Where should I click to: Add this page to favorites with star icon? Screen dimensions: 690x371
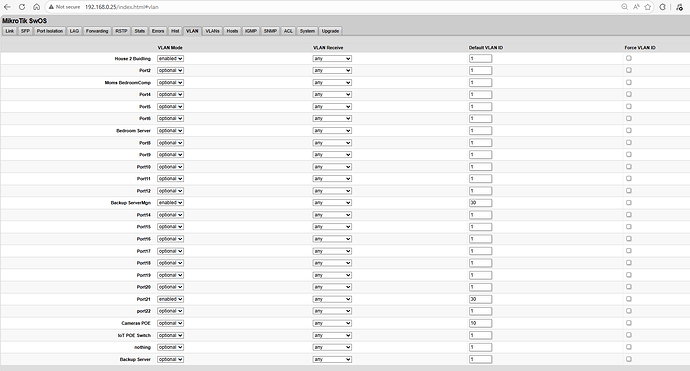(648, 7)
